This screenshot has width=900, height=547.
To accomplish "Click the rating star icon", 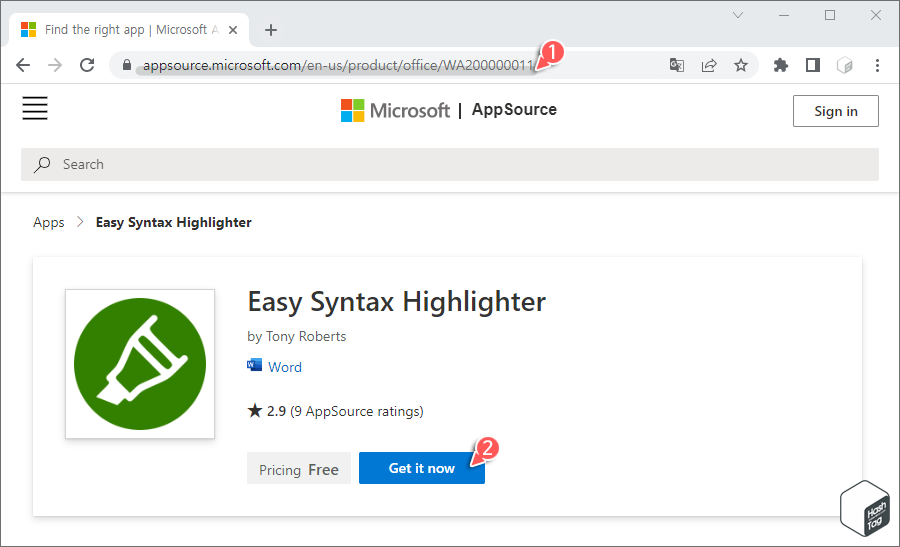I will point(254,410).
